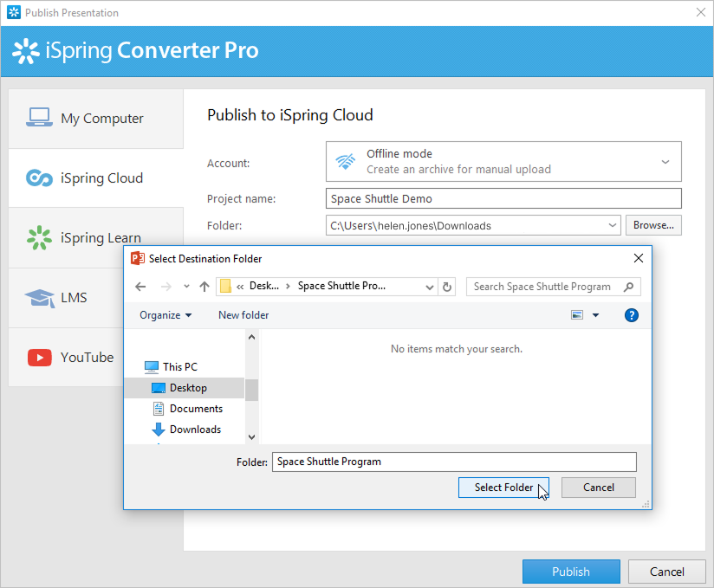
Task: Click the Select Folder button
Action: pos(503,488)
